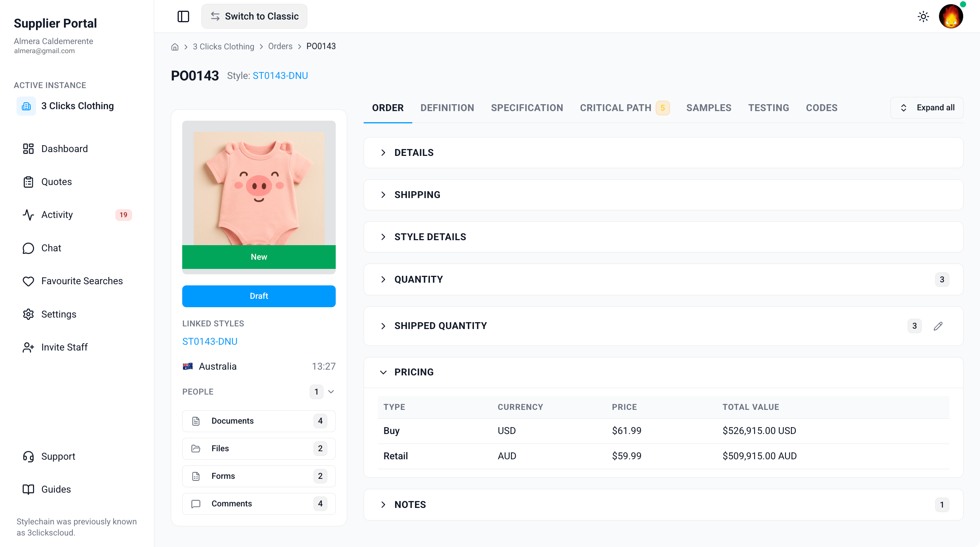
Task: Click the Draft status button
Action: (x=259, y=296)
